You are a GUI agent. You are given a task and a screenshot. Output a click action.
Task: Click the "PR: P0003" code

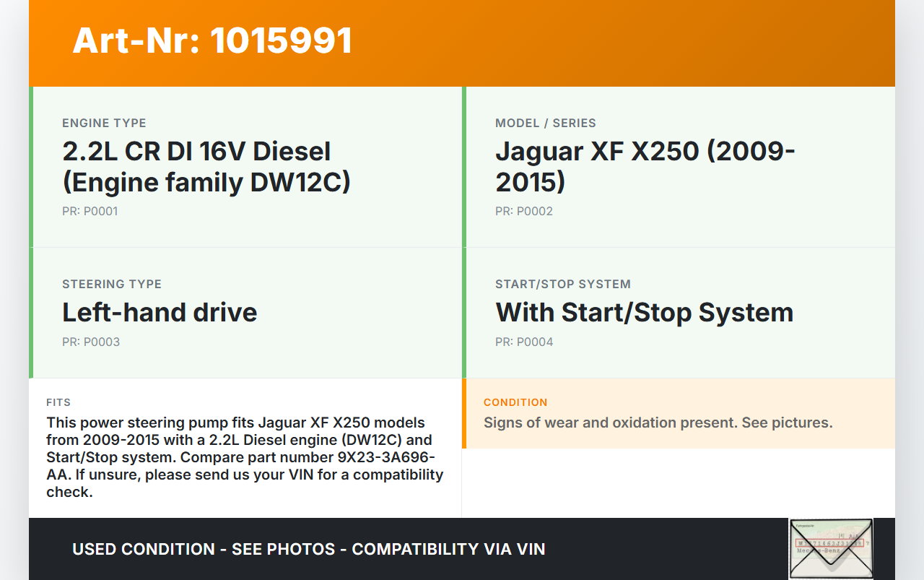coord(91,342)
